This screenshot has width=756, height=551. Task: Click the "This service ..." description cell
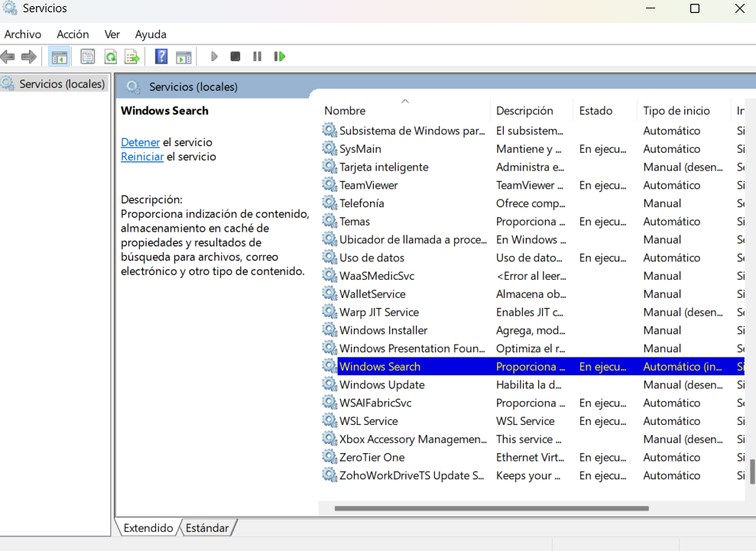click(x=529, y=439)
